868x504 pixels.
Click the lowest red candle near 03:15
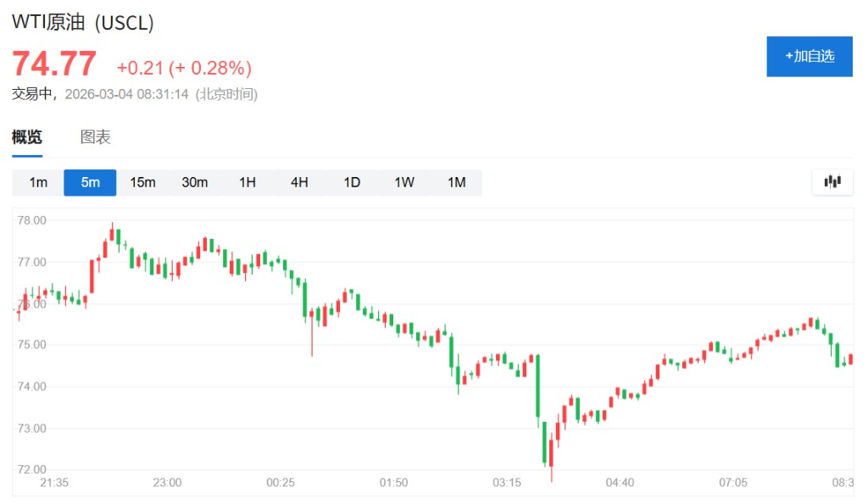551,453
